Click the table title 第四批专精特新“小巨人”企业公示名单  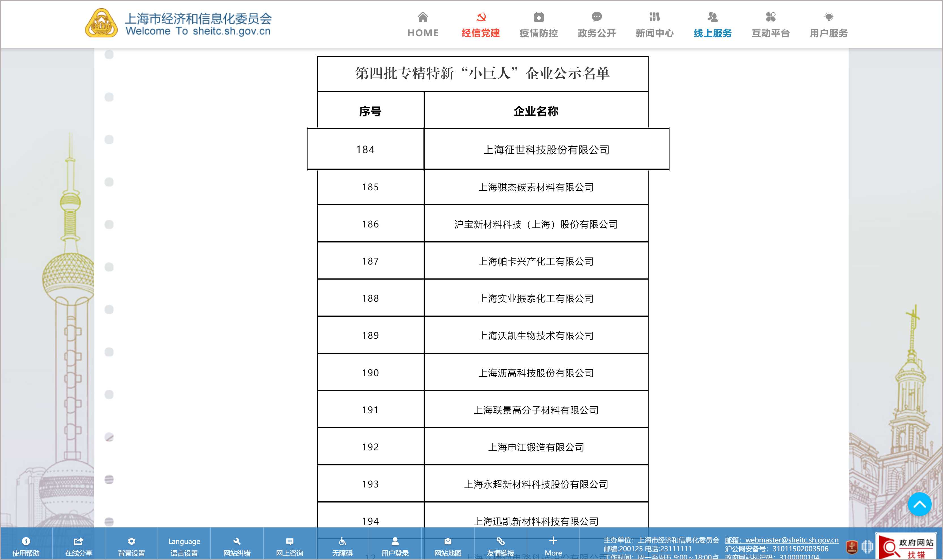tap(483, 73)
